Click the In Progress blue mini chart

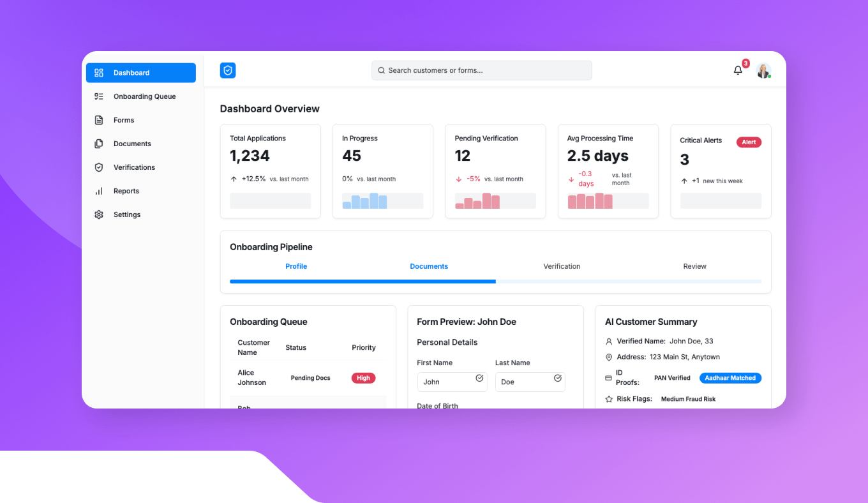tap(382, 201)
